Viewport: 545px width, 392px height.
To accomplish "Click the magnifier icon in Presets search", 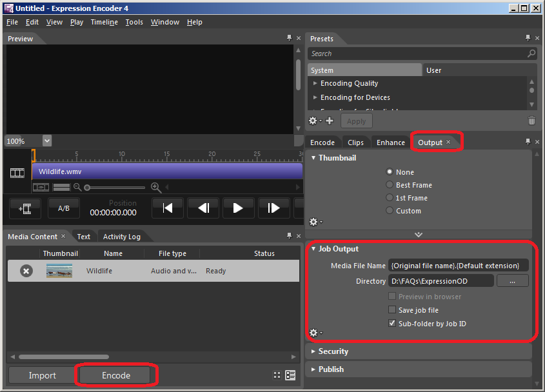I will pos(531,54).
